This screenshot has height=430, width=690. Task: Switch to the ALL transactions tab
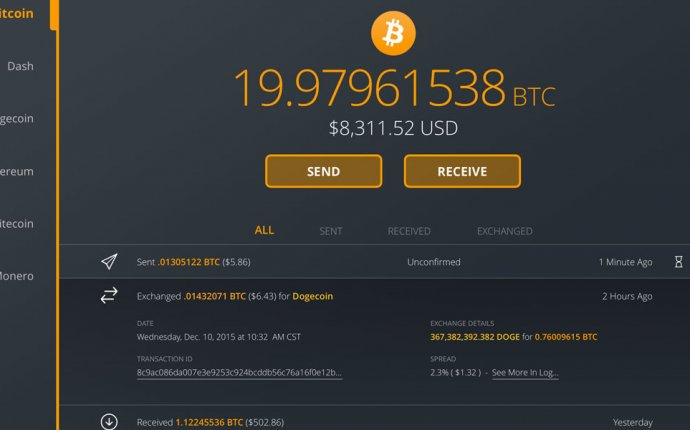264,230
